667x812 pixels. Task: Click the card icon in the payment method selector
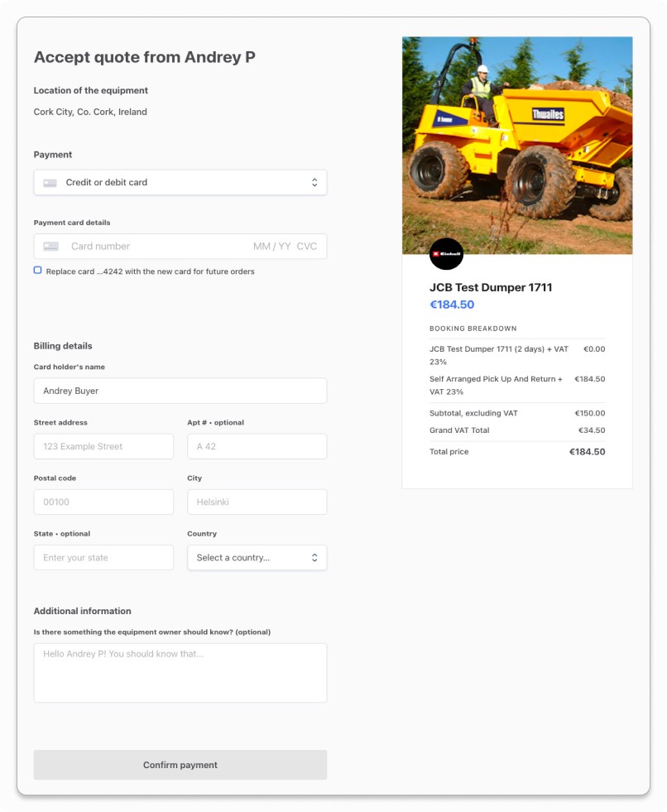click(49, 181)
